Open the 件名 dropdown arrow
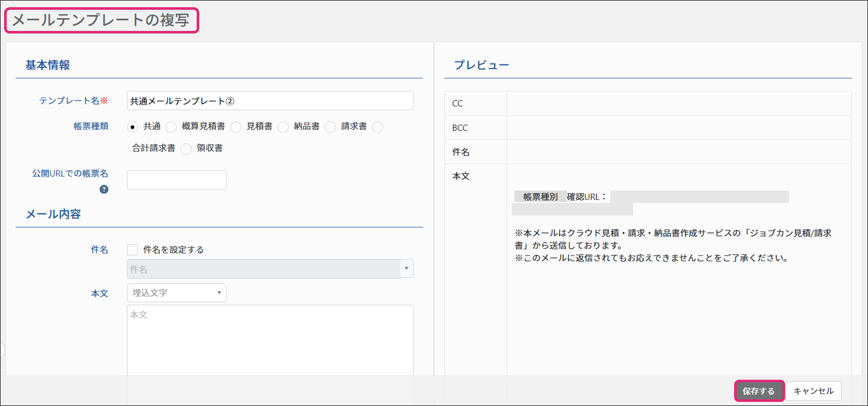 point(407,269)
